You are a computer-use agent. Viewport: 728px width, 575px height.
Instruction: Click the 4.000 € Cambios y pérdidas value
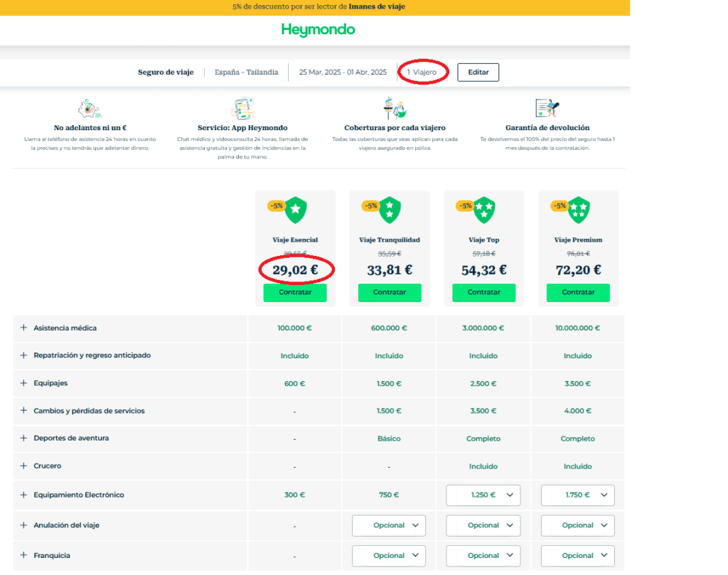coord(577,412)
